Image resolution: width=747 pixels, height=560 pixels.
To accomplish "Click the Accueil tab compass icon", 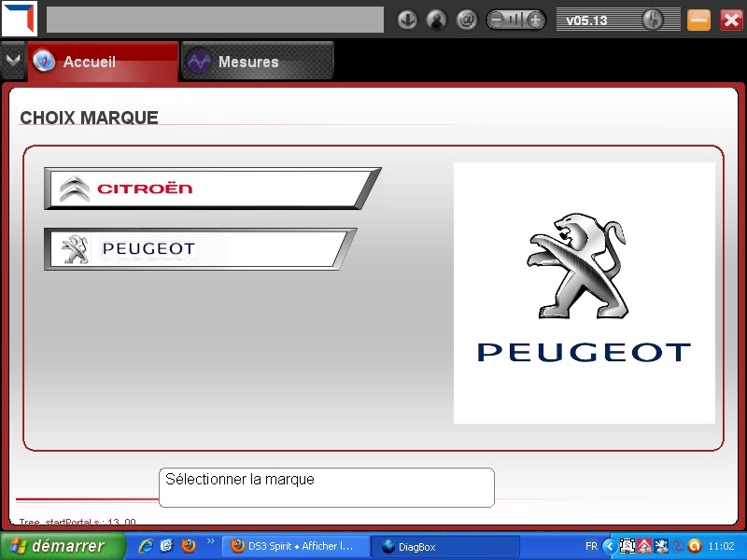I will [44, 62].
